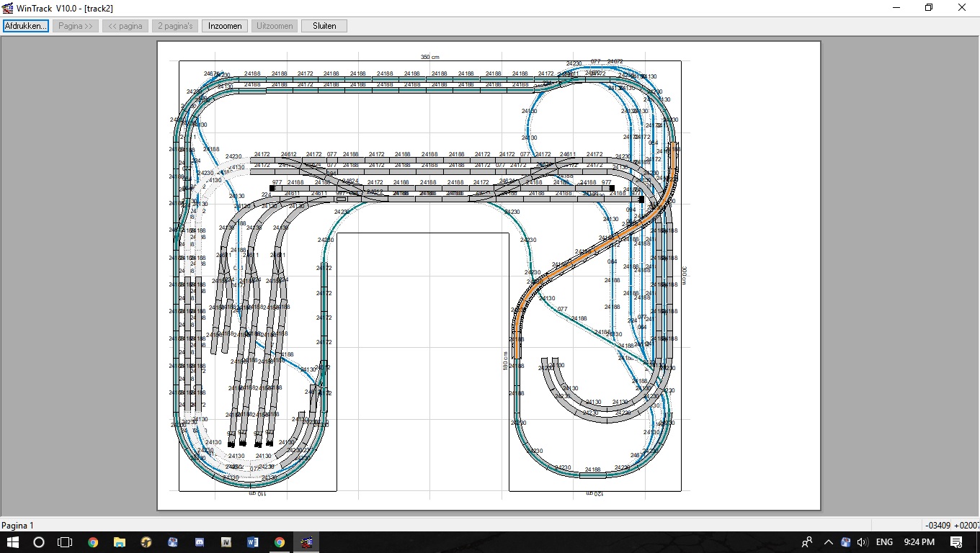Click the cursor coordinates readout in status bar
Screen dimensions: 980x553
[x=953, y=526]
